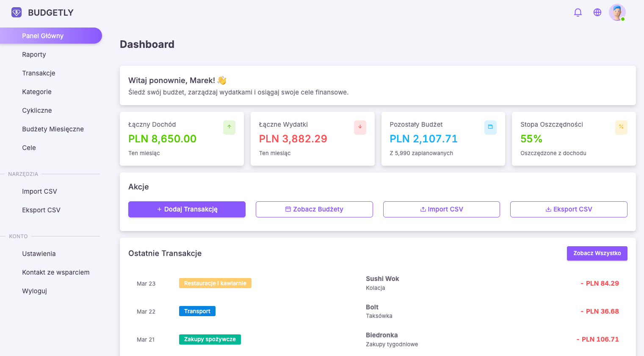Click the PLN 84.29 amount
The width and height of the screenshot is (644, 356).
tap(600, 283)
